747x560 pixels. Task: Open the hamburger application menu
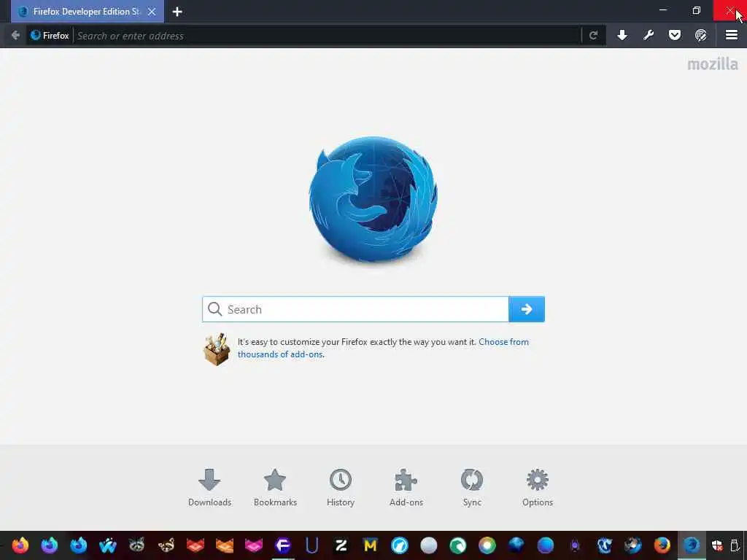point(732,35)
